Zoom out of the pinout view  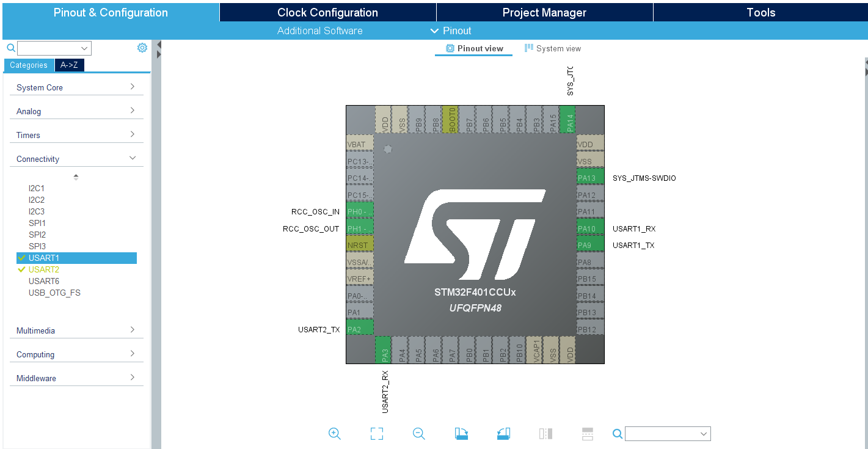coord(418,434)
